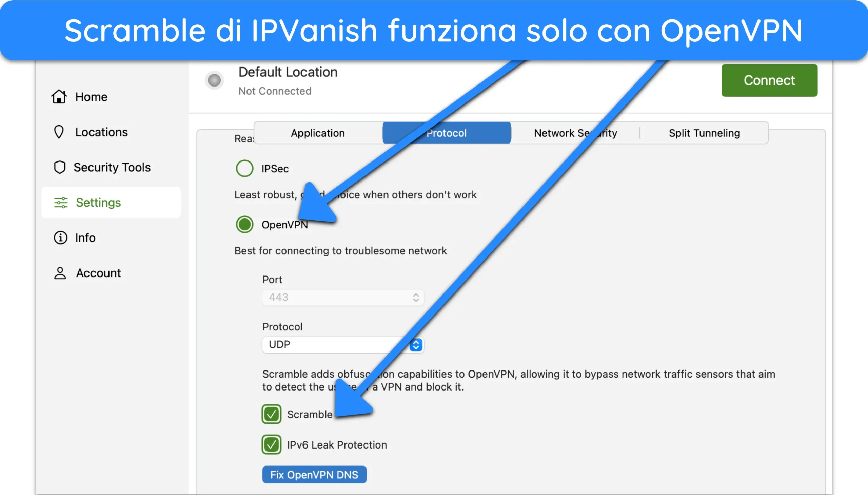Click the 'Best for connecting to troublesome network' text

[x=340, y=251]
